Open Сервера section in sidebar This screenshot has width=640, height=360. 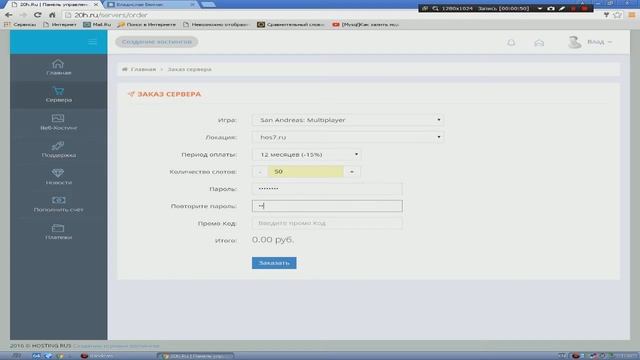pyautogui.click(x=58, y=95)
